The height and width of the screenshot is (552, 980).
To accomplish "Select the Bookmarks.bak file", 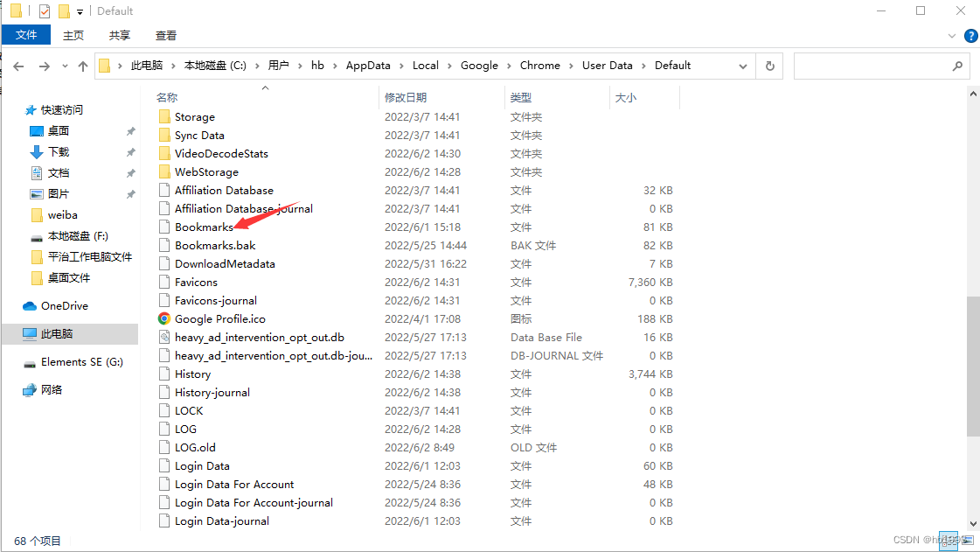I will (x=215, y=246).
